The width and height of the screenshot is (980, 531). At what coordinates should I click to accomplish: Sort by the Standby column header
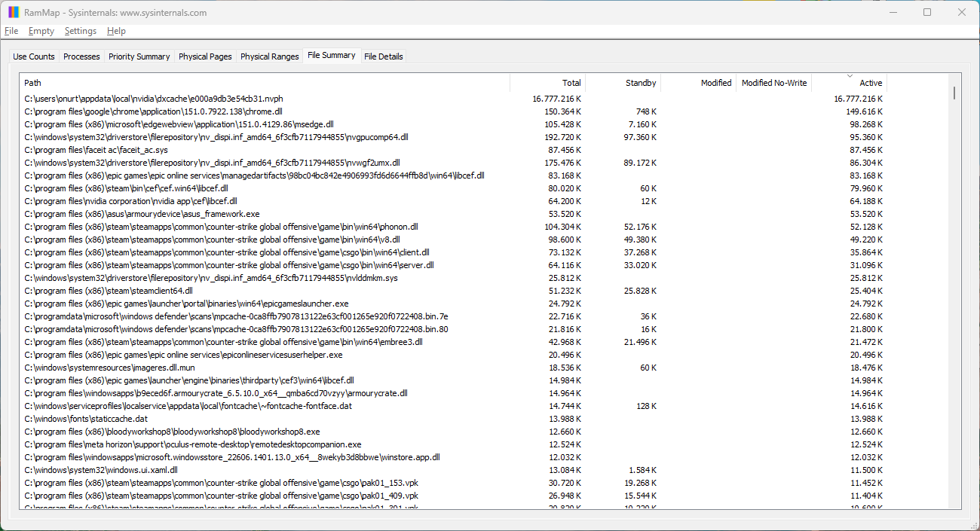(623, 83)
